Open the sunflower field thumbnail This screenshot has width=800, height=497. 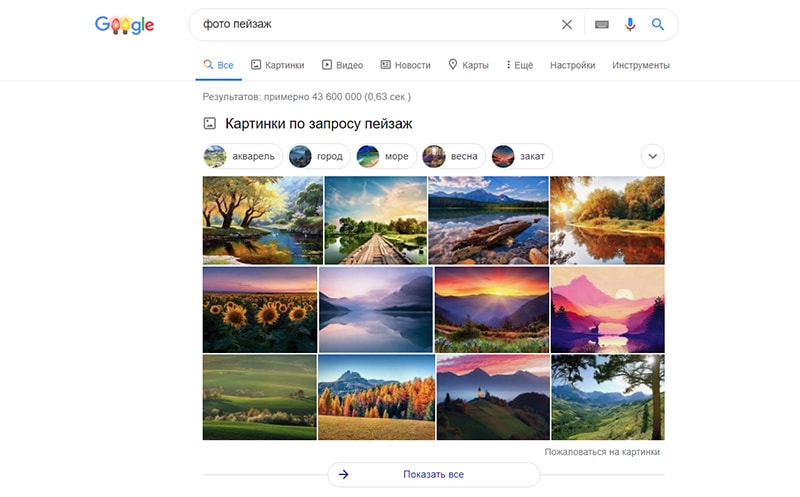tap(260, 310)
